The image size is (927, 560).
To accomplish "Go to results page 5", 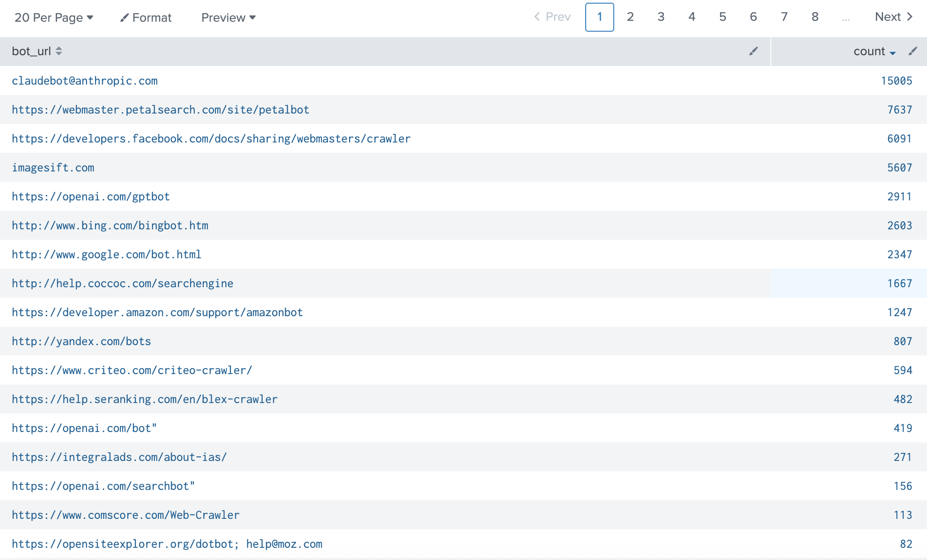I will pyautogui.click(x=722, y=17).
